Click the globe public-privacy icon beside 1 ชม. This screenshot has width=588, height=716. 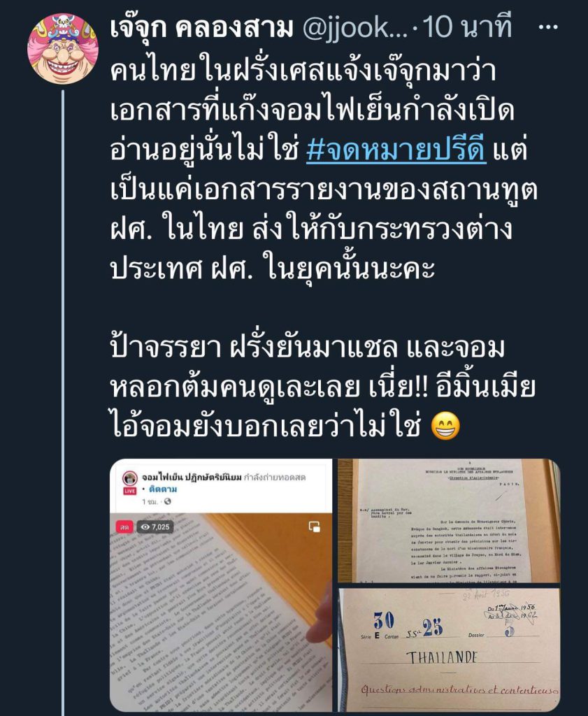coord(168,502)
